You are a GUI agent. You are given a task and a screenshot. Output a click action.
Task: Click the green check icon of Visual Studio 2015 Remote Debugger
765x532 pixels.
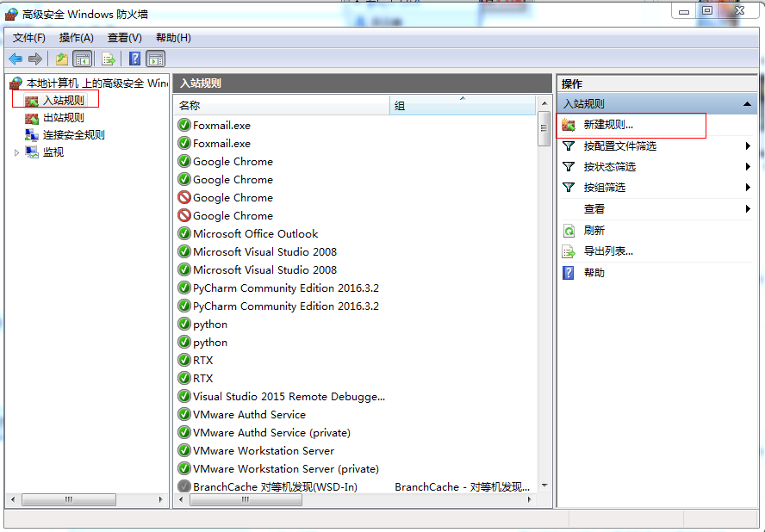click(184, 397)
